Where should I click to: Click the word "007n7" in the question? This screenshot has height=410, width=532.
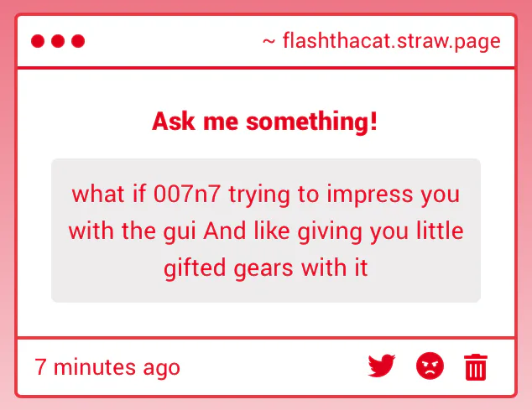tap(187, 194)
